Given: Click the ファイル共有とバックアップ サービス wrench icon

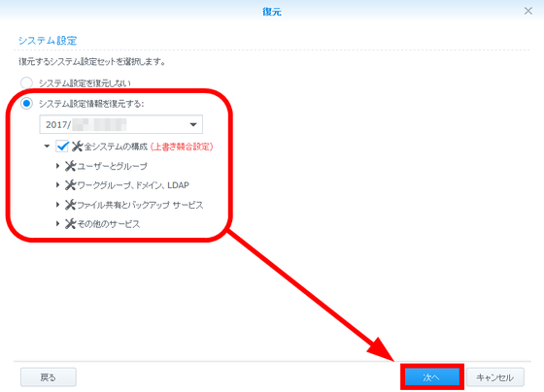Looking at the screenshot, I should pyautogui.click(x=70, y=205).
